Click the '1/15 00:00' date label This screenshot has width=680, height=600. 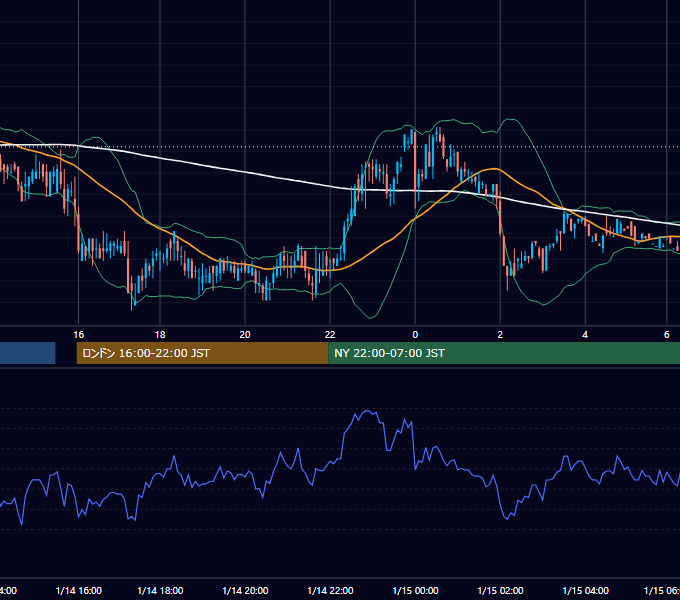click(x=415, y=590)
